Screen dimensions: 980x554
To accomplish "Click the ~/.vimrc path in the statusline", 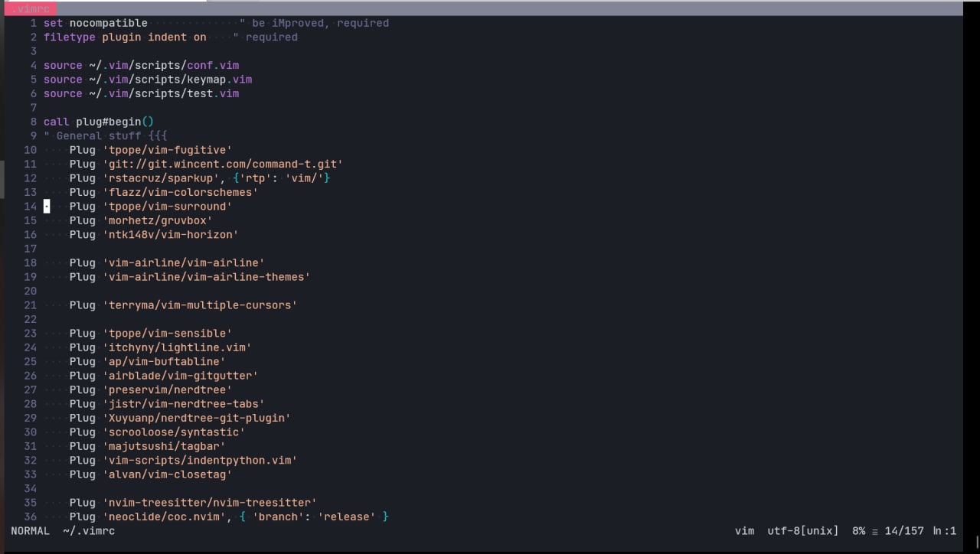I will pos(89,531).
